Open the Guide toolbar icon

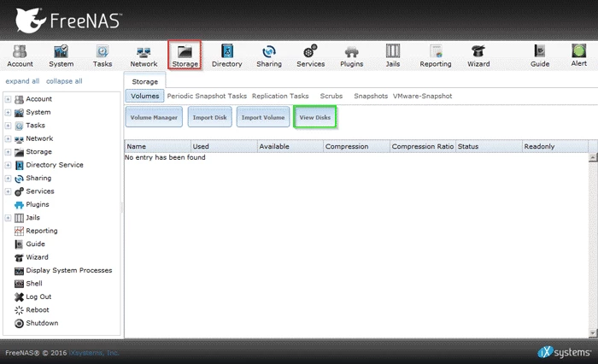[540, 56]
